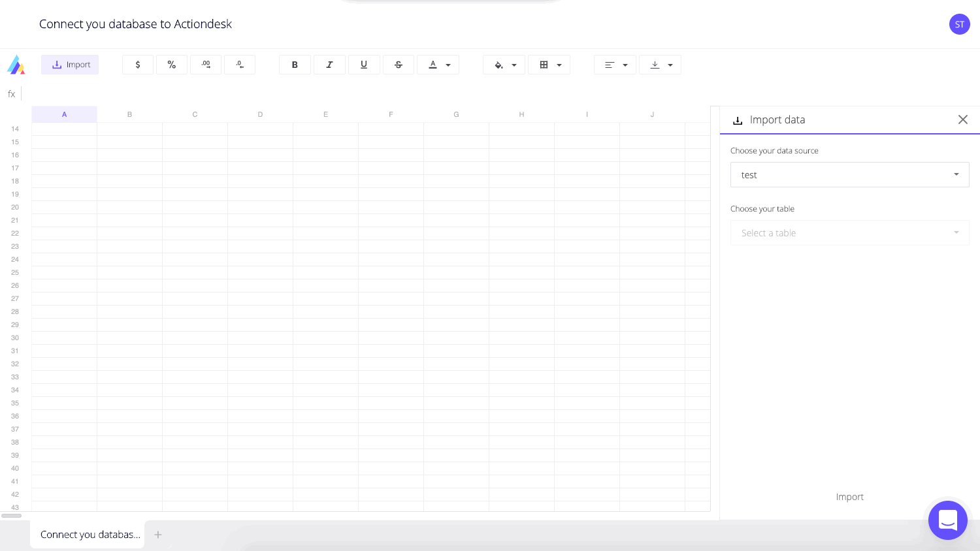Open the chat support widget
The image size is (980, 551).
pos(948,520)
